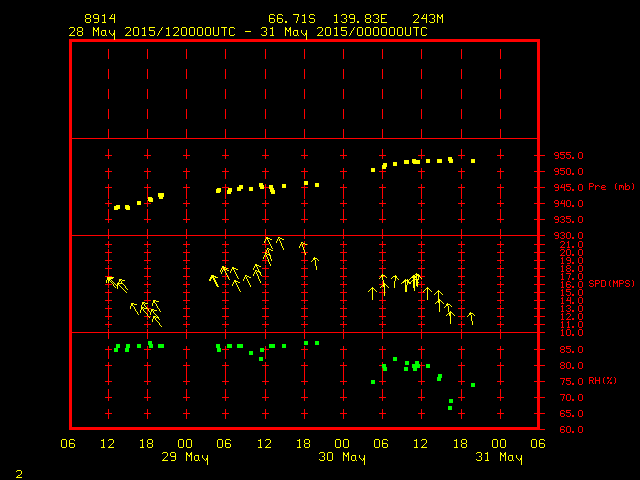Click the 31 May date label

point(499,457)
